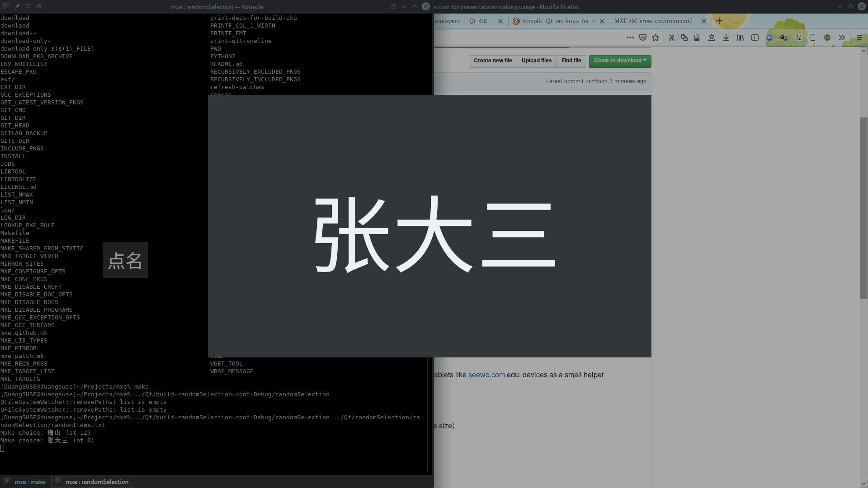Expand the Firefox toolbar overflow chevron
868x488 pixels.
coord(842,38)
